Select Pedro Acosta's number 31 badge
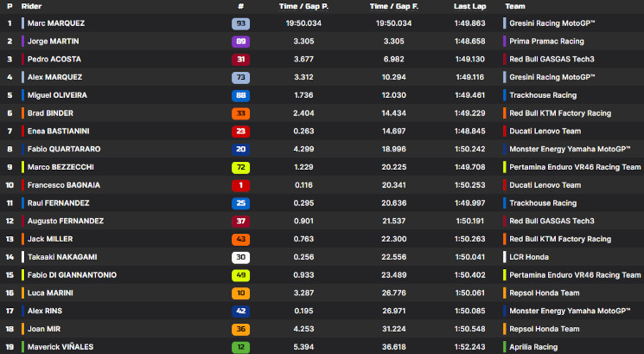The height and width of the screenshot is (354, 644). point(240,60)
